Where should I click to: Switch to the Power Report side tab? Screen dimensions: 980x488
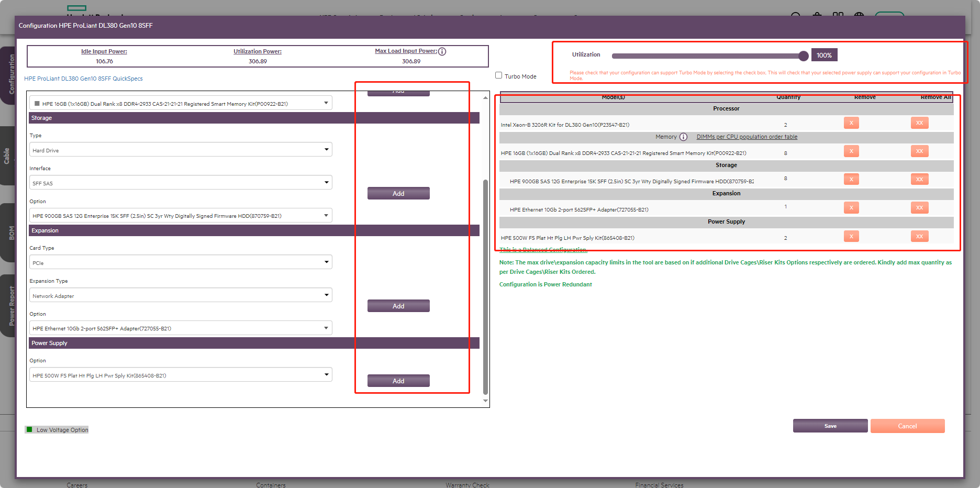coord(8,306)
